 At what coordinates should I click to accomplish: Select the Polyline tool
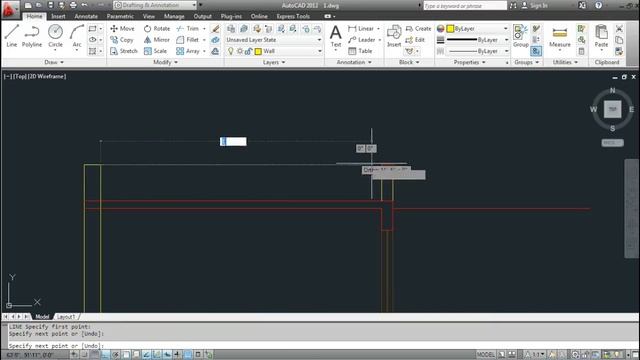coord(32,36)
